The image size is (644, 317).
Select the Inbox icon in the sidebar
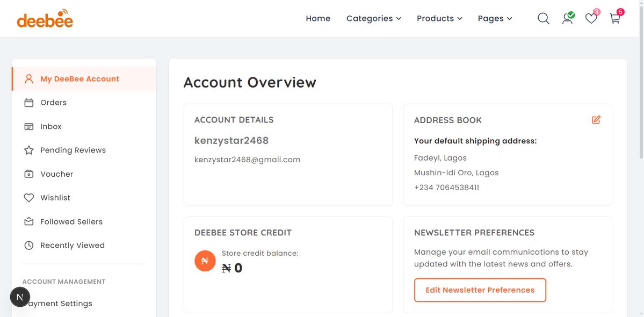(28, 126)
